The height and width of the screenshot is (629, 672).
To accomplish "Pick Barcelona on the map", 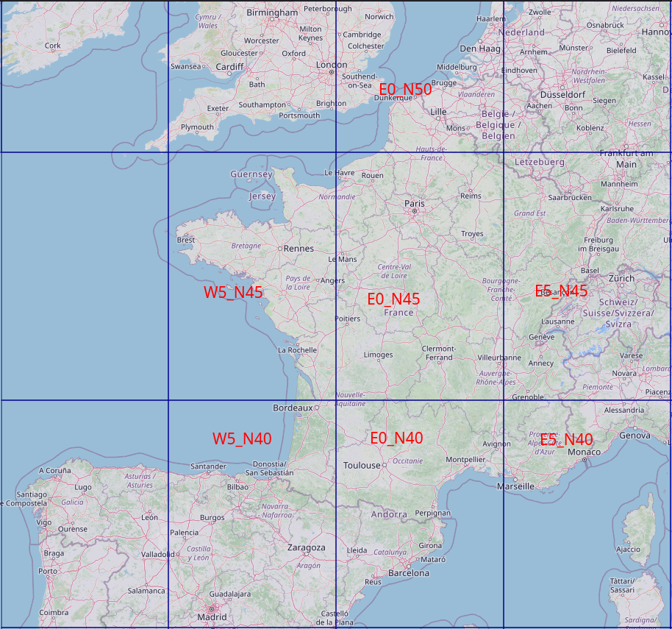I will 408,572.
